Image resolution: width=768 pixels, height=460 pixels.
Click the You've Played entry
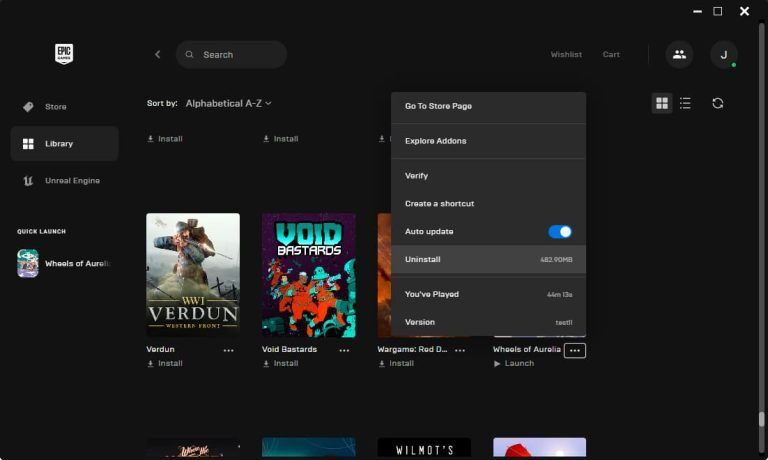(488, 294)
